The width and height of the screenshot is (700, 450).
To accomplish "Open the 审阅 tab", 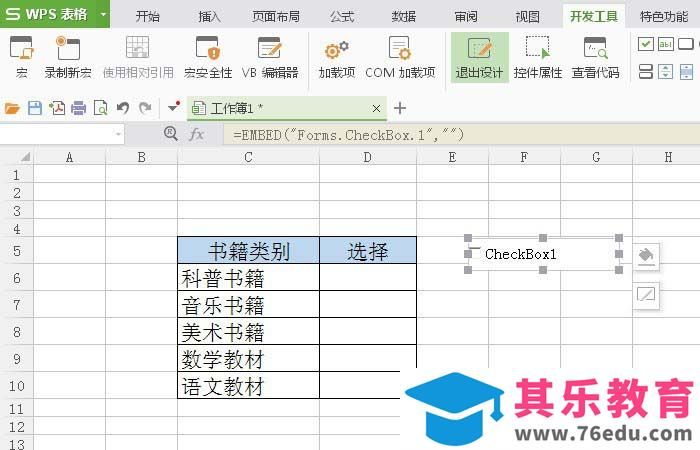I will (x=466, y=17).
